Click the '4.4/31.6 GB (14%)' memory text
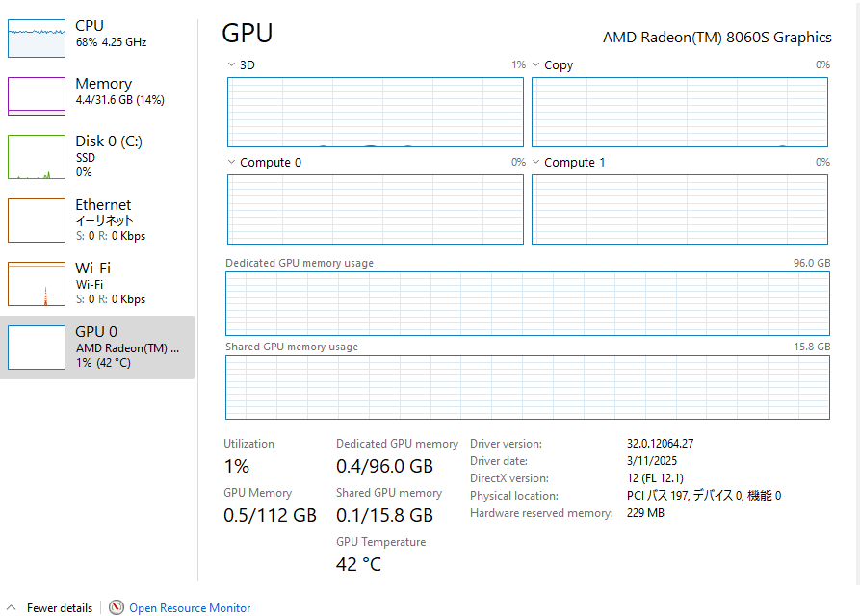The image size is (860, 616). coord(120,100)
